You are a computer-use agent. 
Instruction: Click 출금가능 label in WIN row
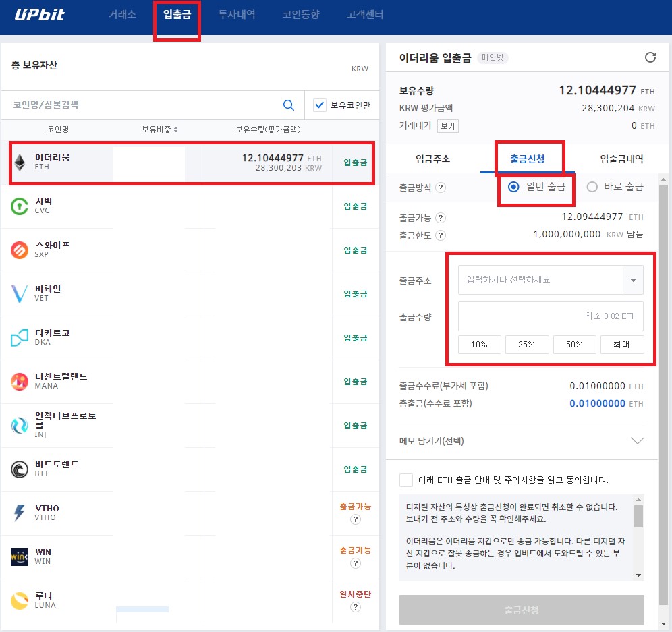click(356, 550)
